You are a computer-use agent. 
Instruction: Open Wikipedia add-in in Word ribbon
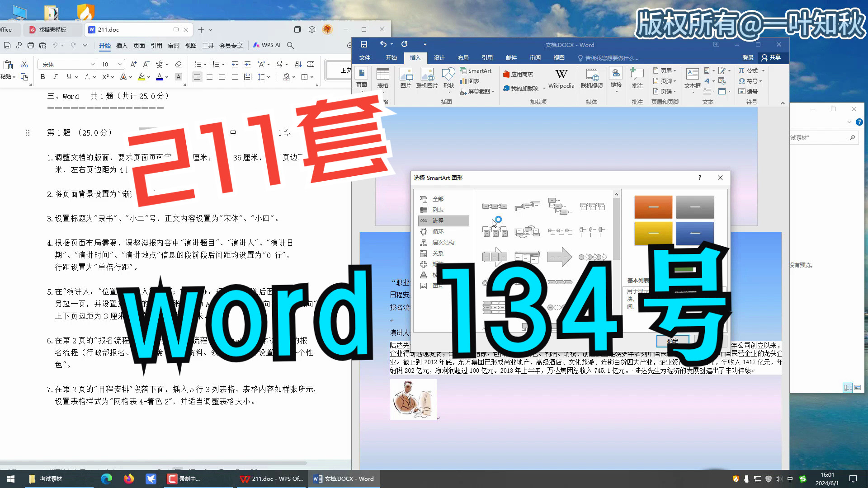tap(561, 78)
